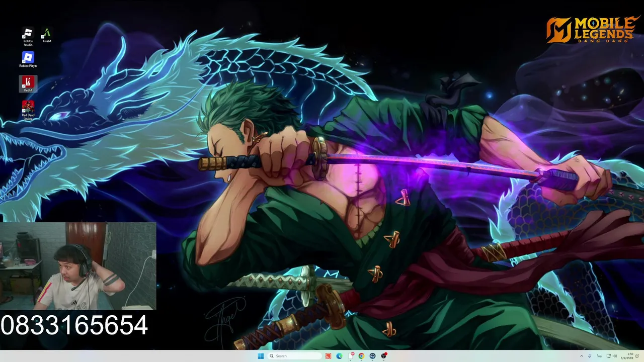Open the network tray icon
Viewport: 644px width, 362px height.
pos(608,356)
